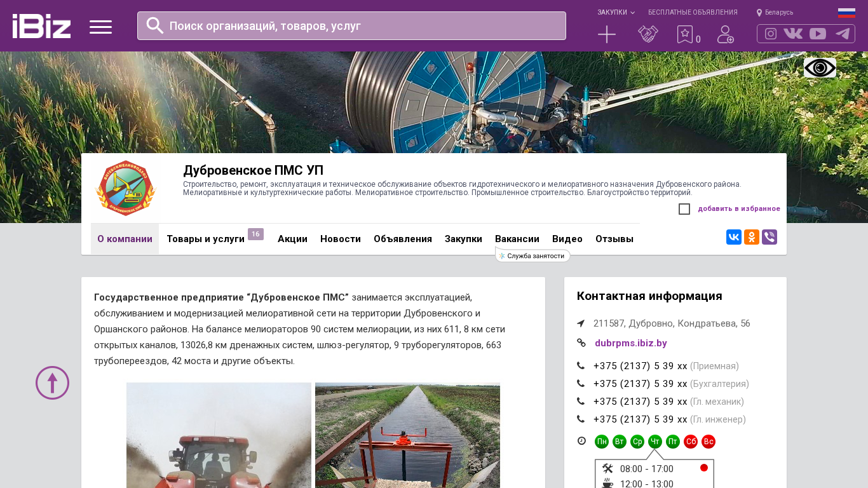
Task: Select Thursday (Чт) schedule circle
Action: point(655,442)
